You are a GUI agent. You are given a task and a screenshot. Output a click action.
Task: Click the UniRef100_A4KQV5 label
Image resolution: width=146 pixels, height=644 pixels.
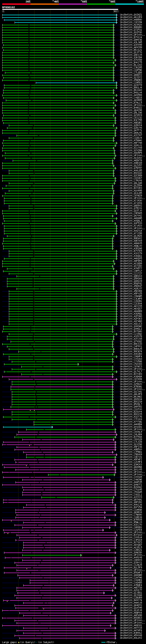click(131, 259)
